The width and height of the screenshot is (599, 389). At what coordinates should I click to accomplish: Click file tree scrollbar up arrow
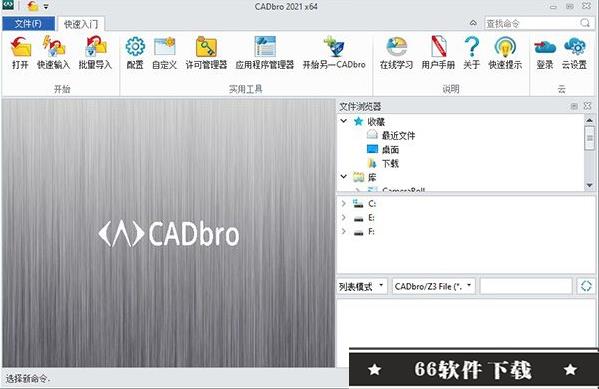click(x=589, y=120)
